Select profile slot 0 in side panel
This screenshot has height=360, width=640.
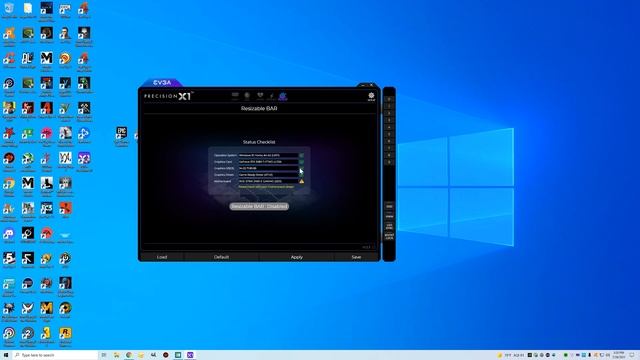click(x=389, y=99)
